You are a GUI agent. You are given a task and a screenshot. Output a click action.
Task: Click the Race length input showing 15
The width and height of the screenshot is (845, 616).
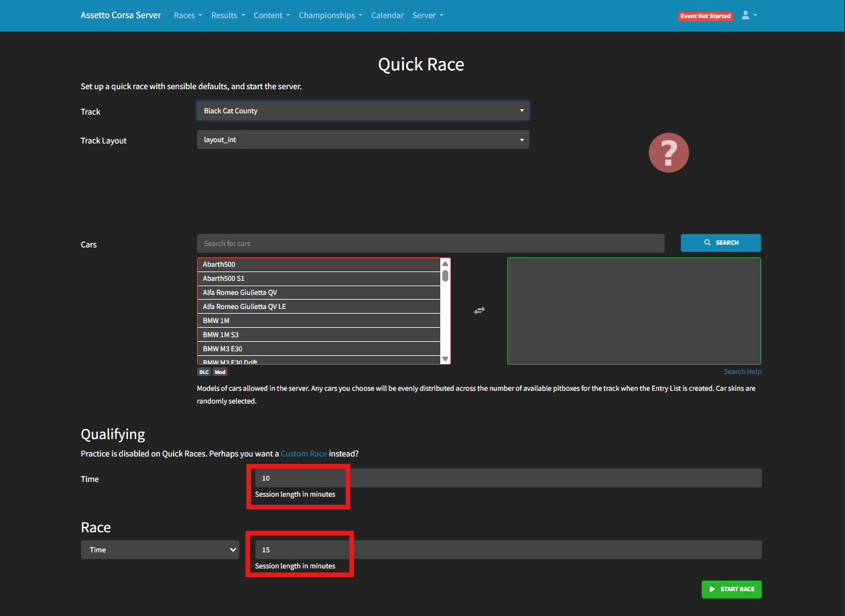(508, 550)
